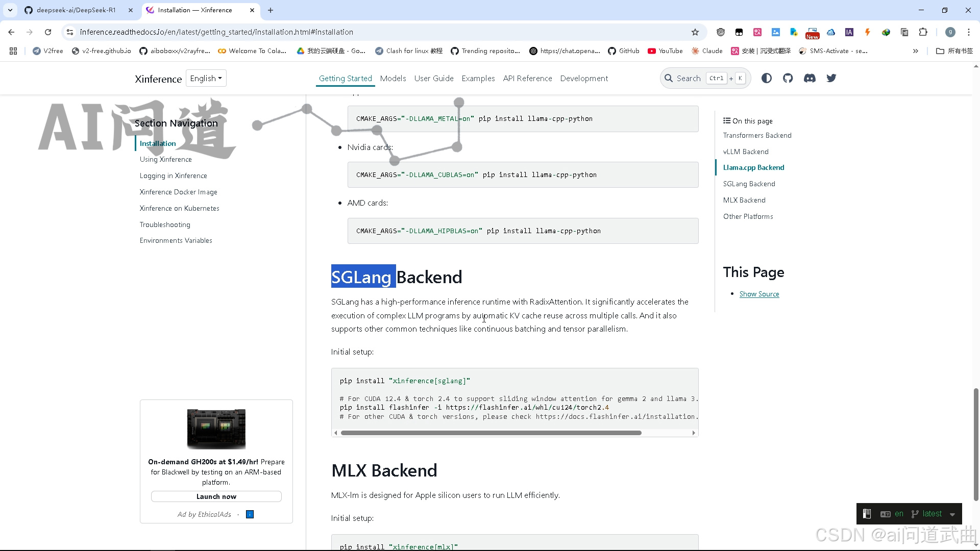Click the Read the Docs book icon in the flyout

point(866,513)
